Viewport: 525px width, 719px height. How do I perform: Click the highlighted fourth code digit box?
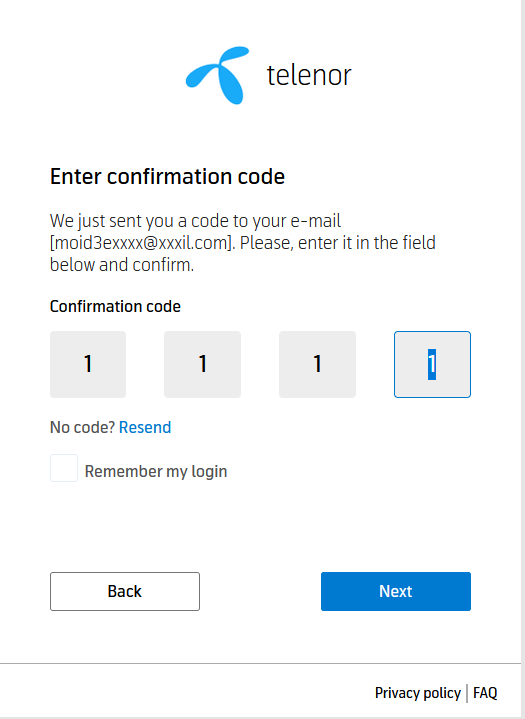click(x=432, y=365)
